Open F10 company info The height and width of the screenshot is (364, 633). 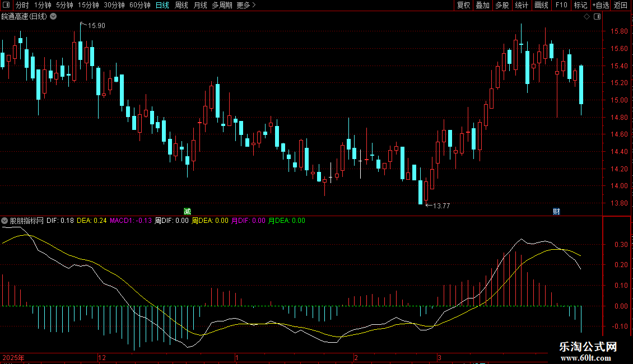561,5
